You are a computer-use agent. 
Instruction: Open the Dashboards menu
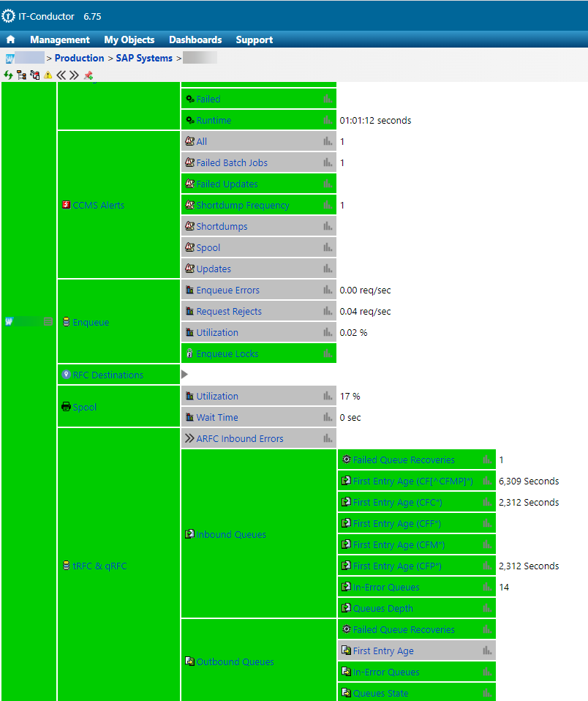click(x=195, y=40)
